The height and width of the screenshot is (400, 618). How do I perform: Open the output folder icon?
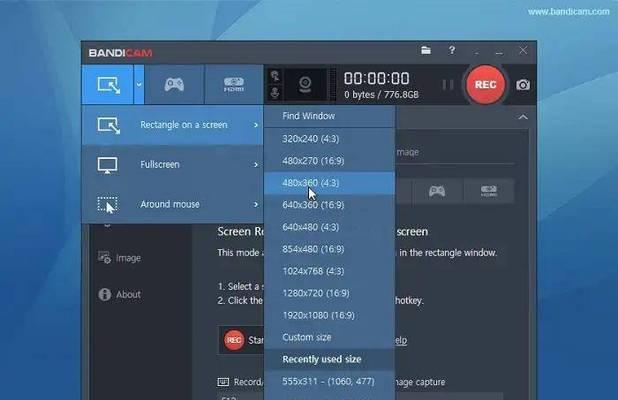coord(426,50)
